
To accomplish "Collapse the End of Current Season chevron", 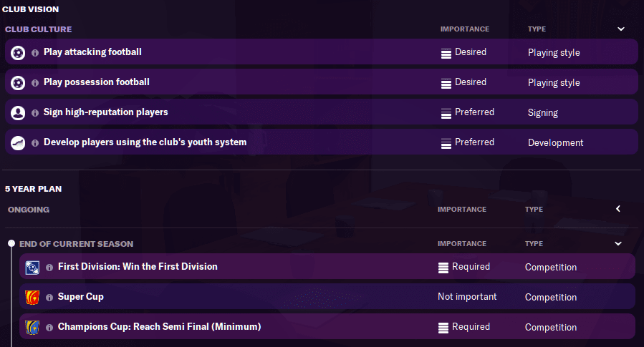I will click(x=618, y=244).
